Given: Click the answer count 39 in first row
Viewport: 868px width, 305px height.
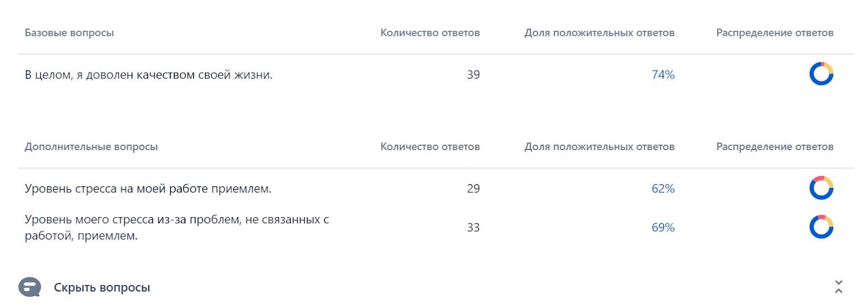Looking at the screenshot, I should [474, 75].
